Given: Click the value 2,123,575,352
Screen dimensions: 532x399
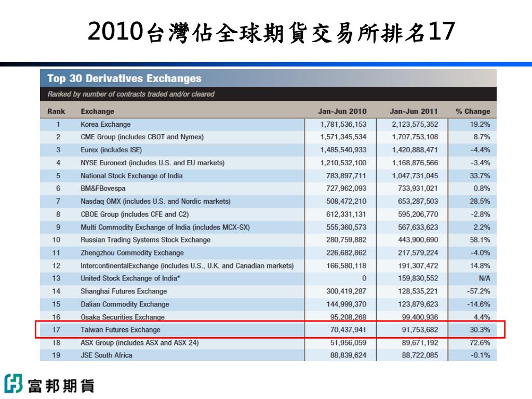Looking at the screenshot, I should tap(415, 124).
